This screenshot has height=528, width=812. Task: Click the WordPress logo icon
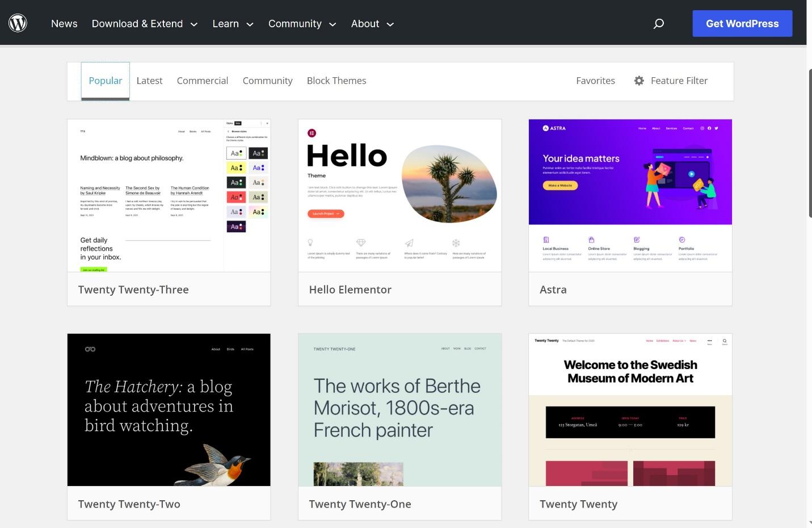tap(18, 23)
